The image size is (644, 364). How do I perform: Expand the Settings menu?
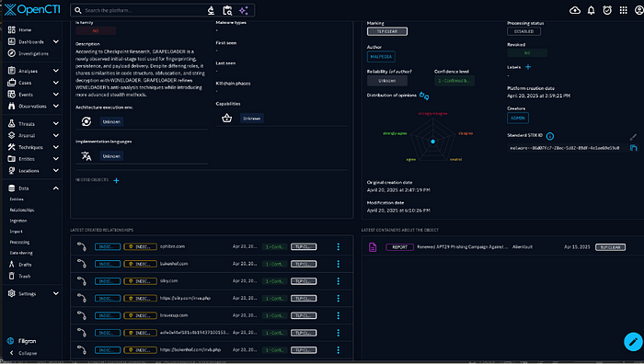click(x=55, y=294)
